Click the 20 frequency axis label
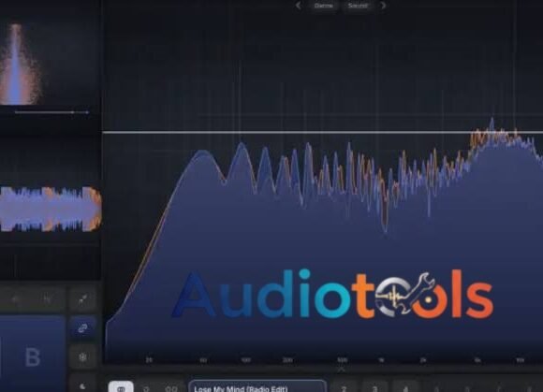Image resolution: width=543 pixels, height=392 pixels. tap(149, 360)
